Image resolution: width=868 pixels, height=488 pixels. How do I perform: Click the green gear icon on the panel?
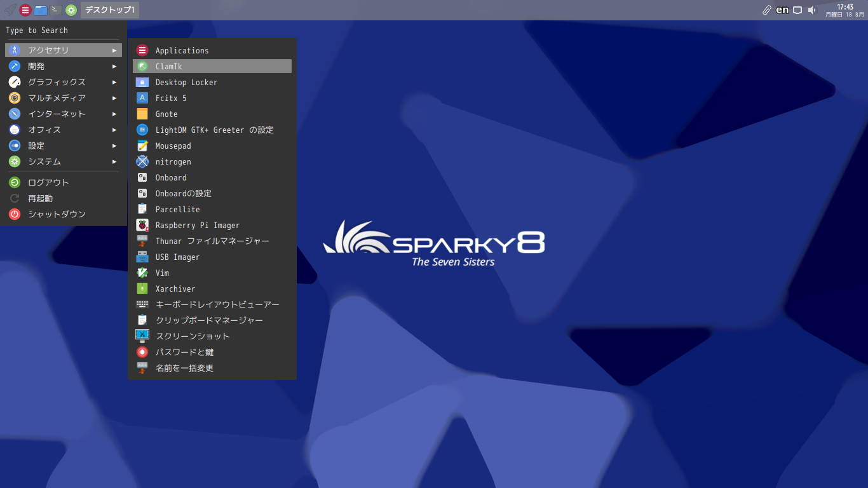click(x=71, y=10)
